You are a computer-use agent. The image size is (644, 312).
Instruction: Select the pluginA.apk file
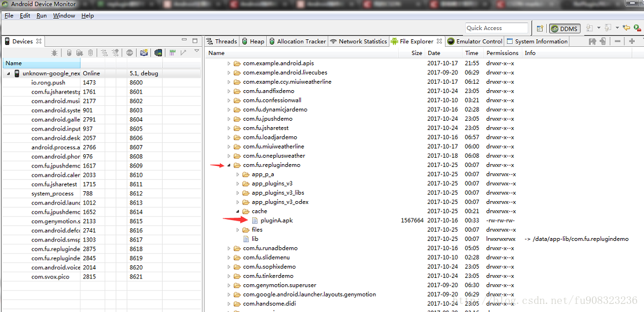[277, 220]
